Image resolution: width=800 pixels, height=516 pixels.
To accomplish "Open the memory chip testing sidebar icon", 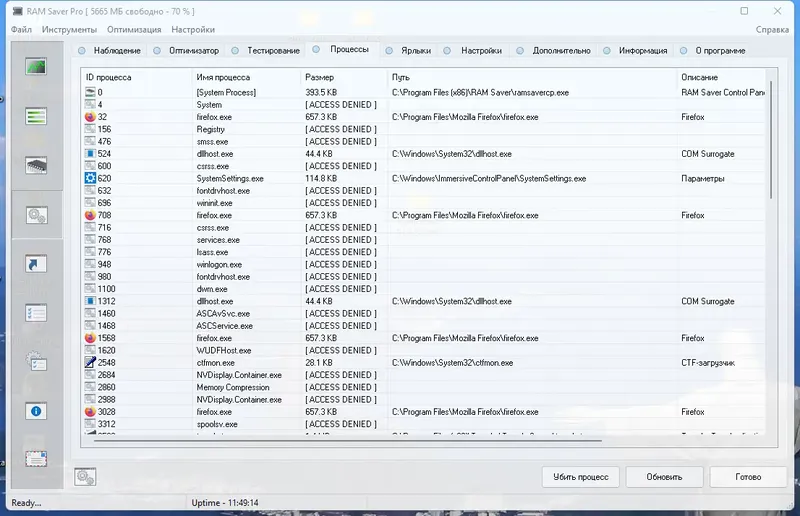I will 36,165.
